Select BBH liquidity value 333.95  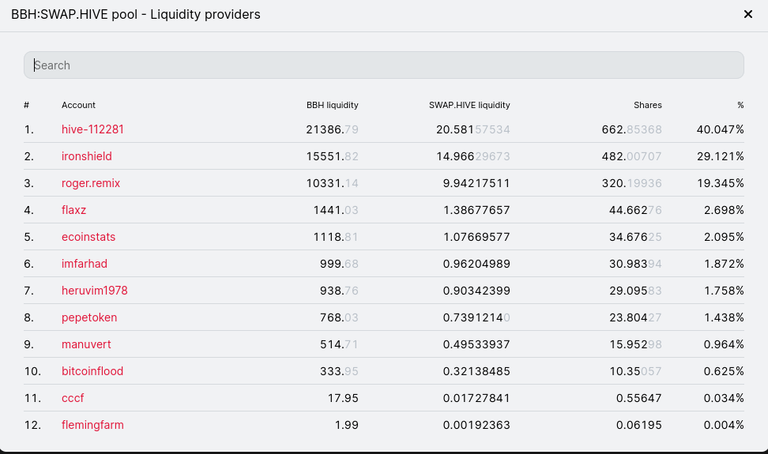[x=339, y=371]
